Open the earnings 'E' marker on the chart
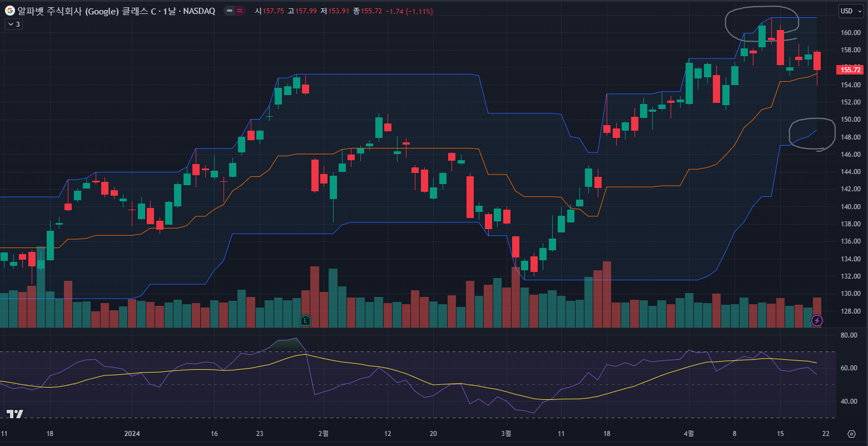Screen dimensions: 868x446 [305, 320]
